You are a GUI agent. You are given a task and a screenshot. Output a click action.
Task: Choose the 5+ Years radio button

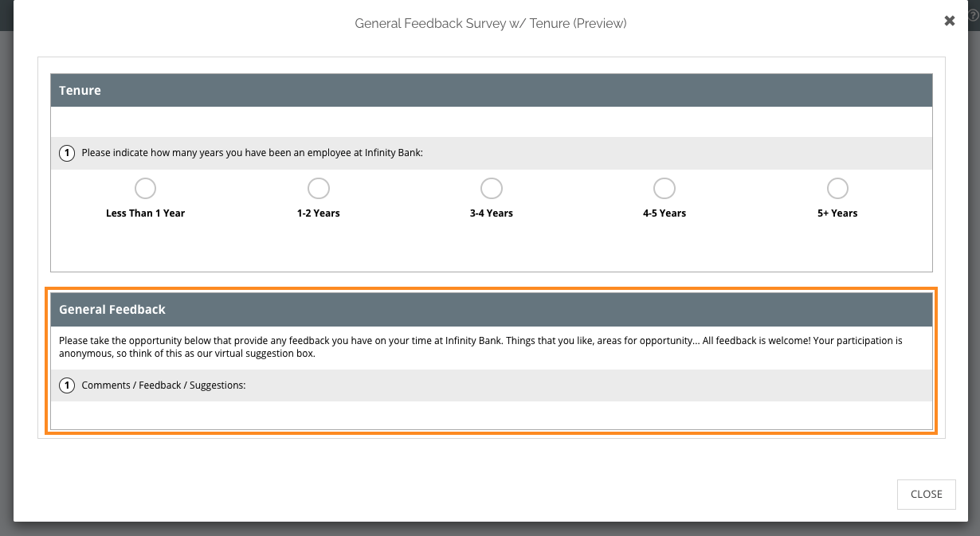(x=837, y=189)
